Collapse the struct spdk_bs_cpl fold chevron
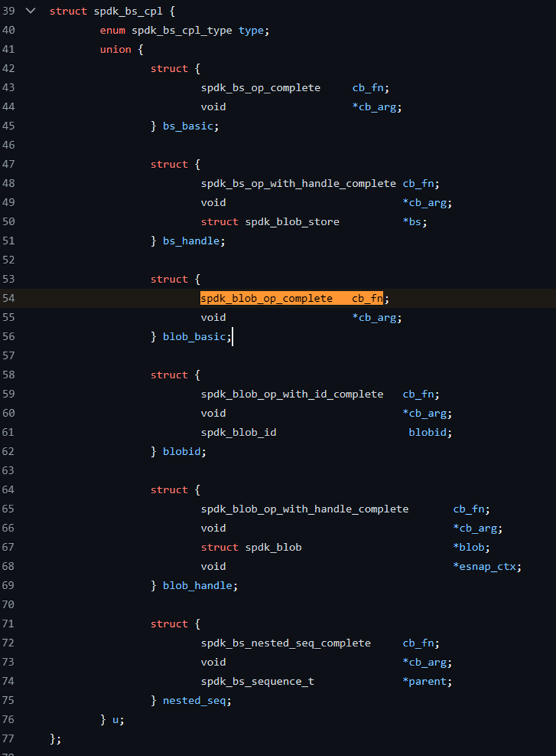 point(30,11)
